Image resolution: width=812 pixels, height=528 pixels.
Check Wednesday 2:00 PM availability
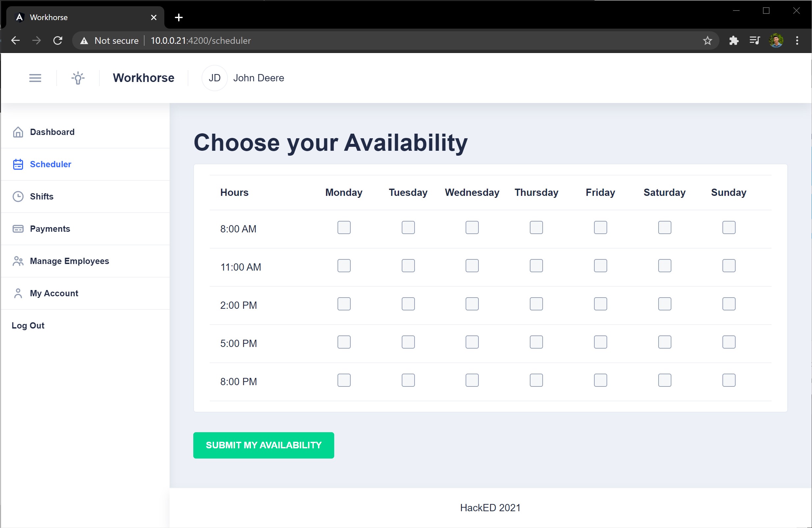click(x=472, y=304)
